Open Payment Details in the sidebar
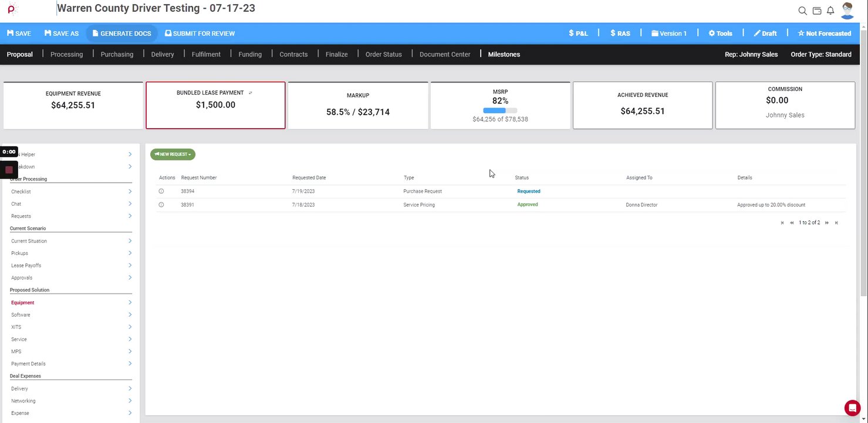This screenshot has height=423, width=868. 28,364
